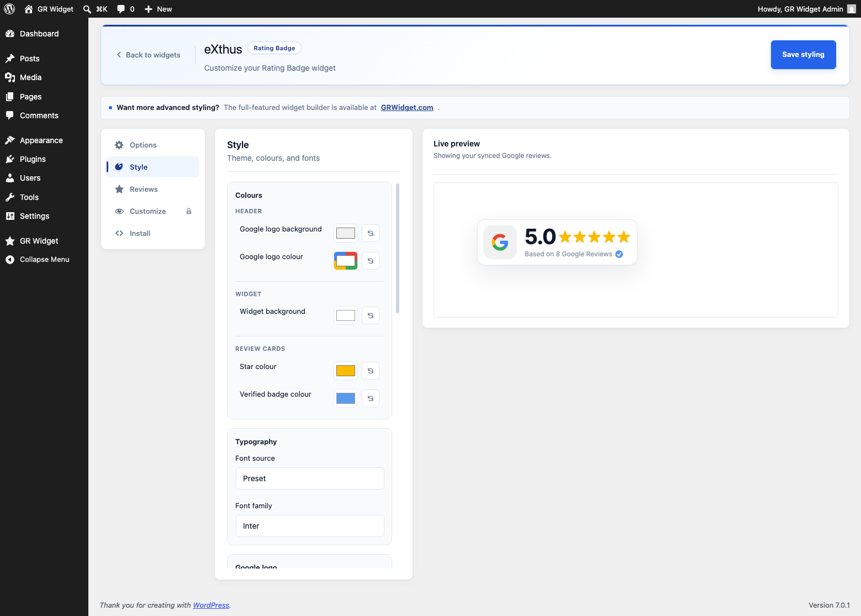861x616 pixels.
Task: Open the comments bubble in admin bar
Action: 126,9
